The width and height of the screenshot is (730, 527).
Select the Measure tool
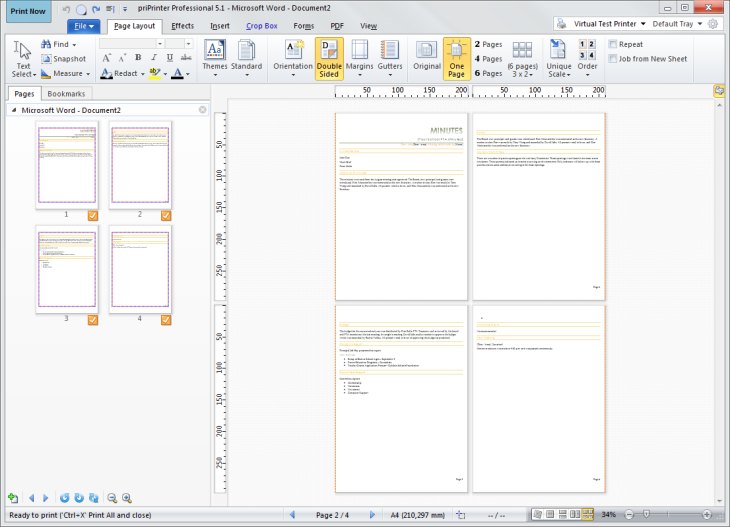(x=65, y=74)
